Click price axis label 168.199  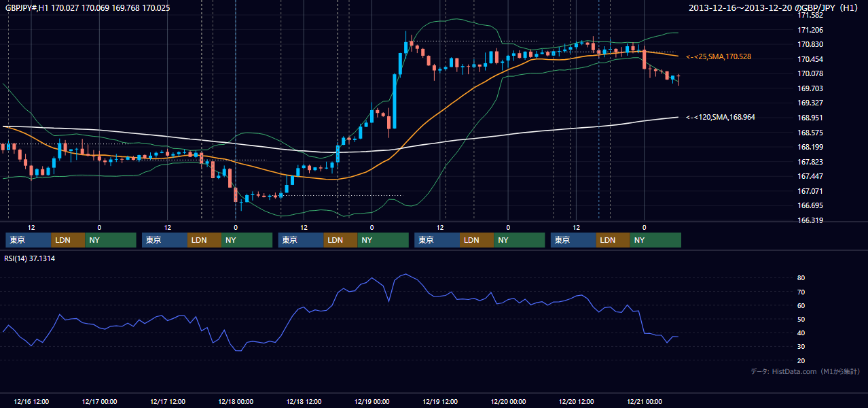(x=810, y=147)
